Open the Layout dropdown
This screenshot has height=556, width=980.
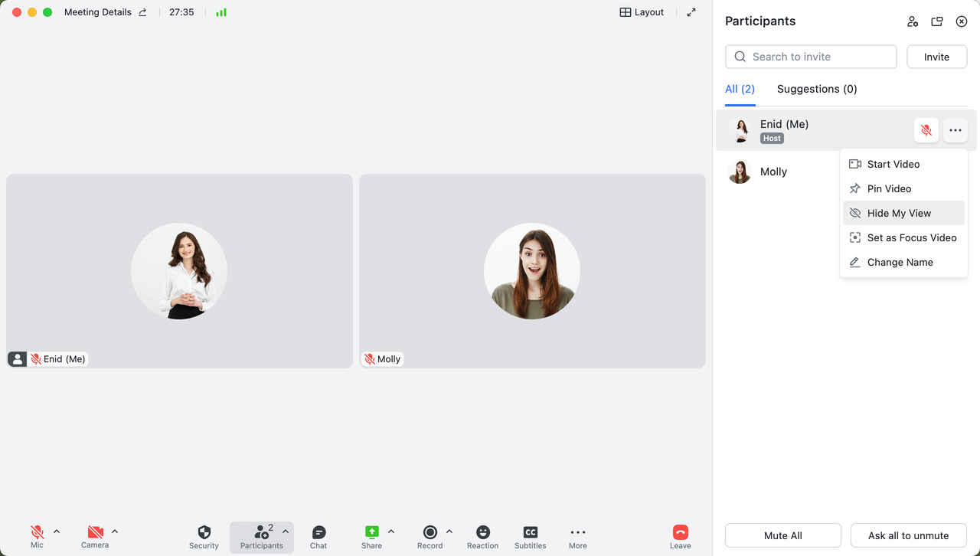(642, 12)
